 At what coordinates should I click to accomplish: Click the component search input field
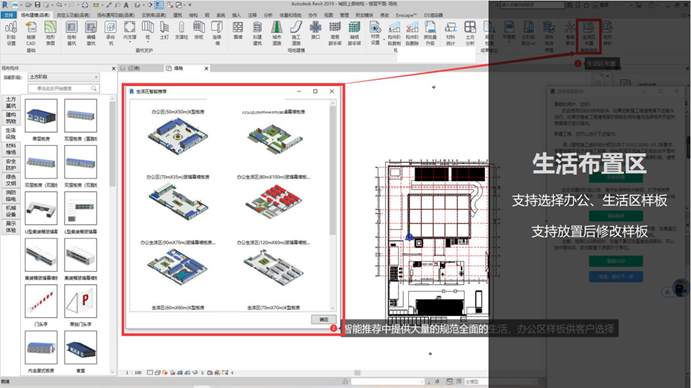[x=64, y=89]
